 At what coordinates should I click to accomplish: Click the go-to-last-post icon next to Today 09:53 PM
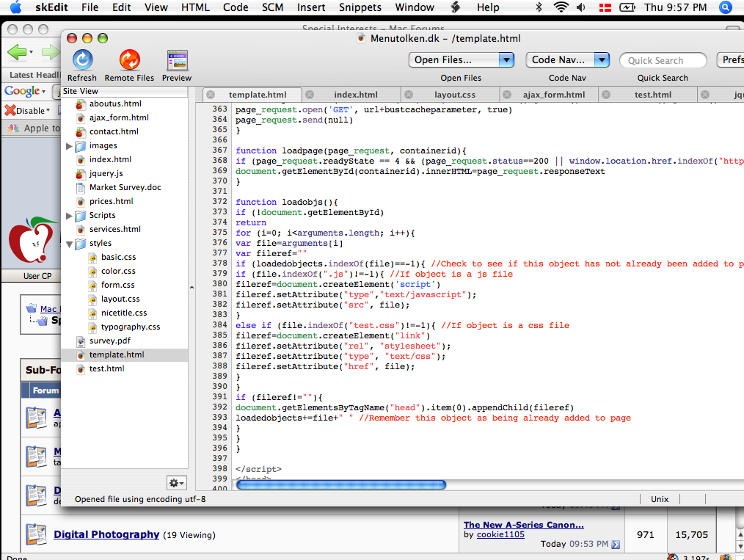click(616, 545)
